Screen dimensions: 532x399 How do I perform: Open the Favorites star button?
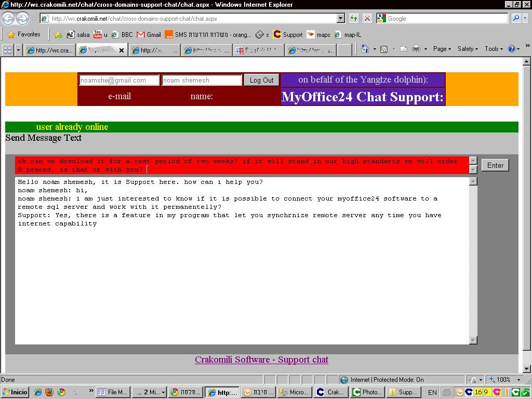tap(24, 34)
